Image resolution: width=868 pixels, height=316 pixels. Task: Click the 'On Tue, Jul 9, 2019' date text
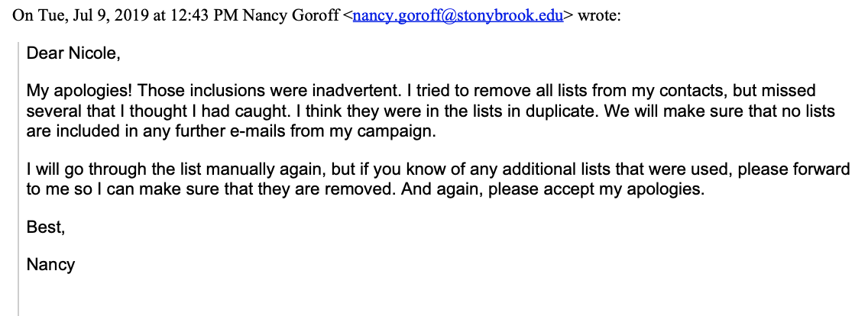pos(81,15)
